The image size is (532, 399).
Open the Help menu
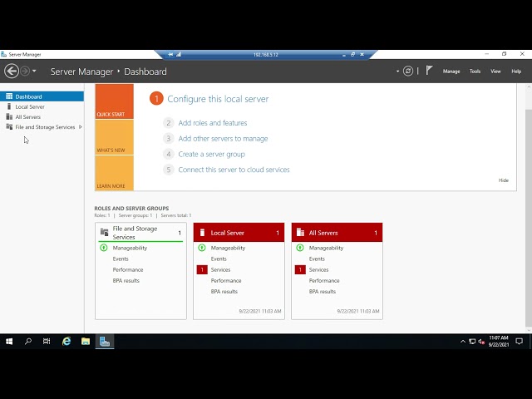point(516,71)
